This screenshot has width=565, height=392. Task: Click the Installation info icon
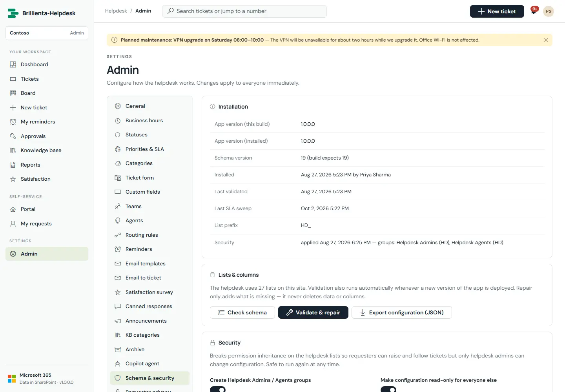pyautogui.click(x=213, y=107)
